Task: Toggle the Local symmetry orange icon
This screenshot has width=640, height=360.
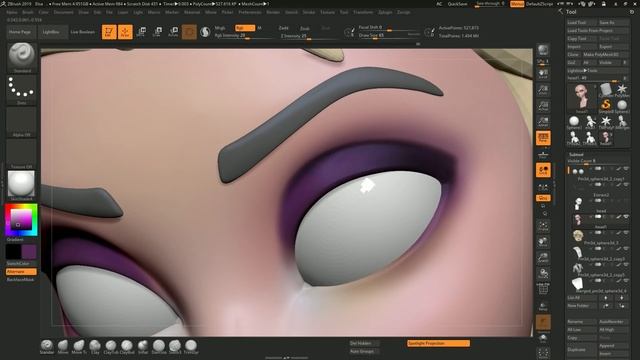Action: [543, 170]
